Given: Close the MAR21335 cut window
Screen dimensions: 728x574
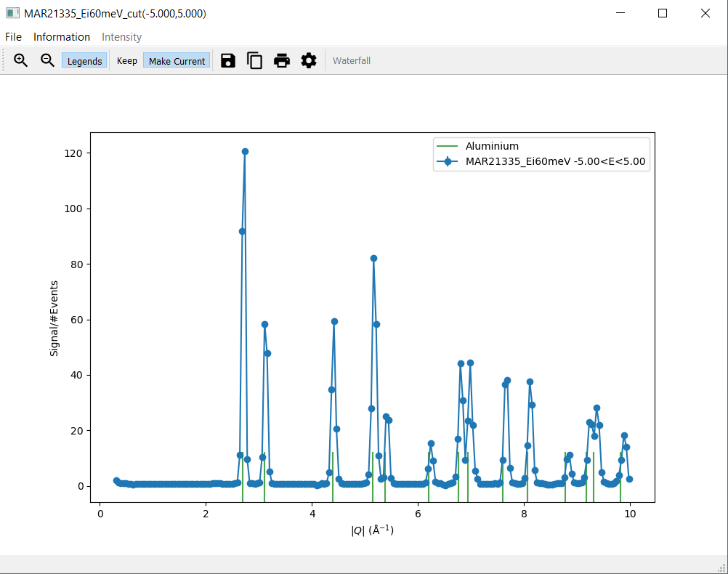Looking at the screenshot, I should tap(705, 14).
